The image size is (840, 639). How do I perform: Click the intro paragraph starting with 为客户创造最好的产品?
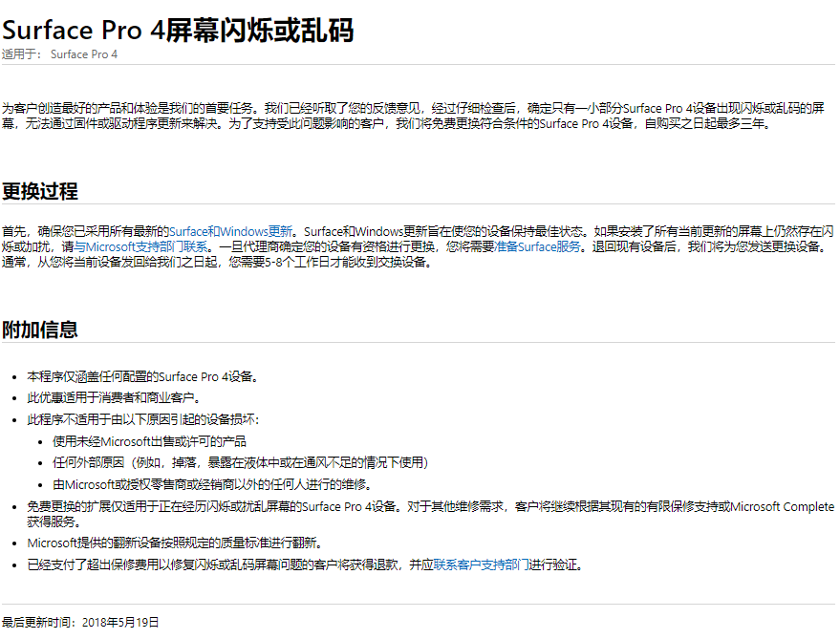pyautogui.click(x=413, y=116)
